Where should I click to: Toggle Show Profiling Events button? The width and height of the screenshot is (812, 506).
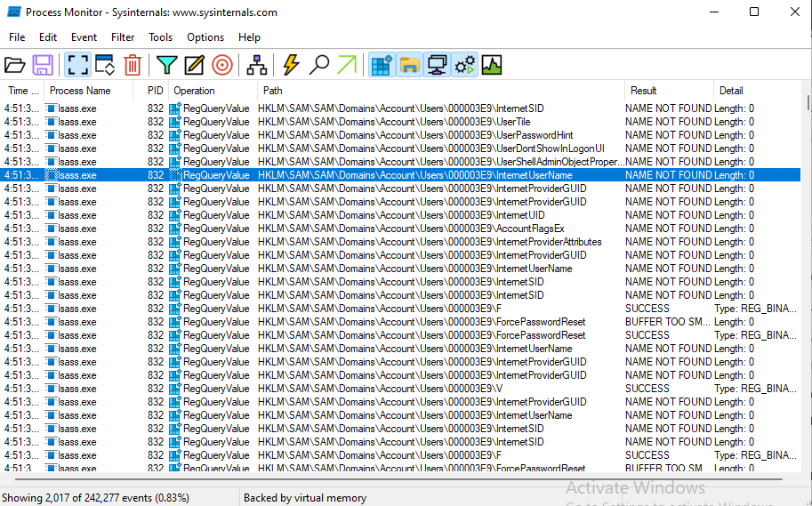pyautogui.click(x=492, y=65)
